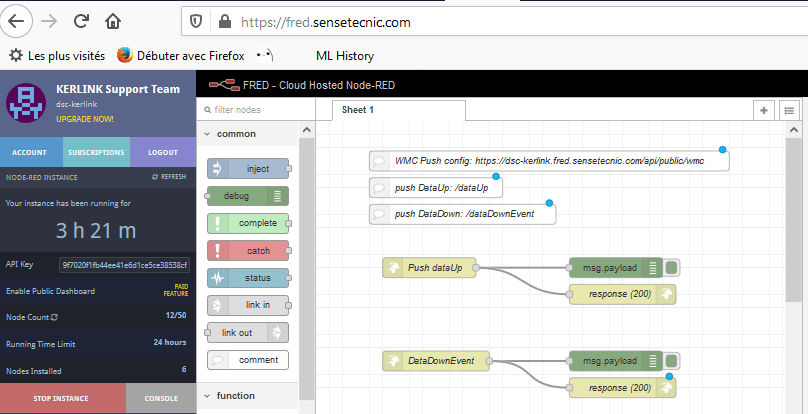Click the STOP INSTANCE button
This screenshot has height=414, width=808.
62,398
